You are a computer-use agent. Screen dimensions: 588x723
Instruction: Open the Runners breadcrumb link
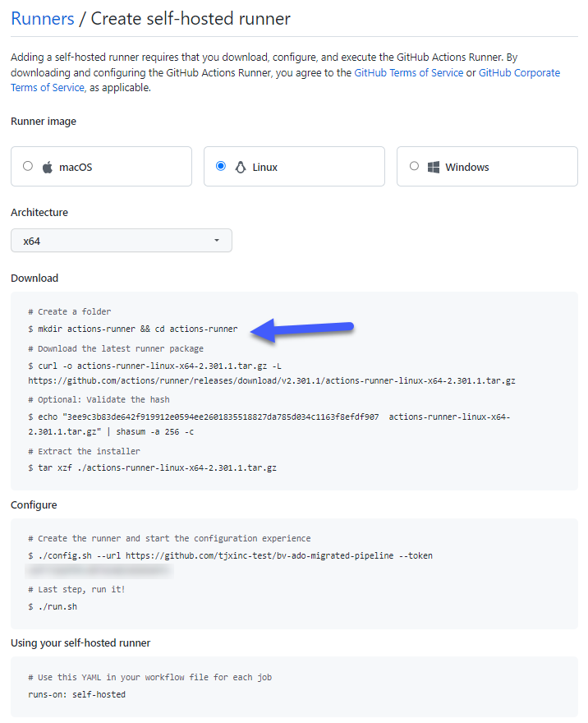pyautogui.click(x=42, y=18)
